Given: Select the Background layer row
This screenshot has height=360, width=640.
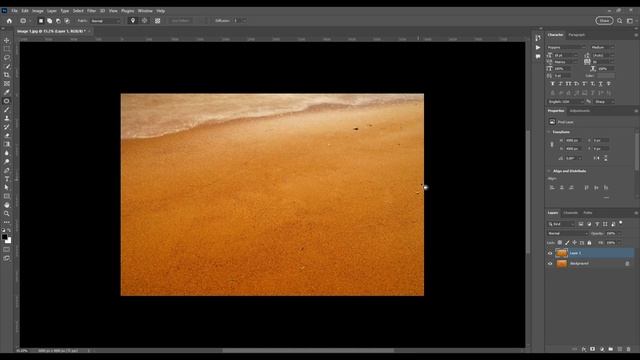Looking at the screenshot, I should pyautogui.click(x=590, y=264).
